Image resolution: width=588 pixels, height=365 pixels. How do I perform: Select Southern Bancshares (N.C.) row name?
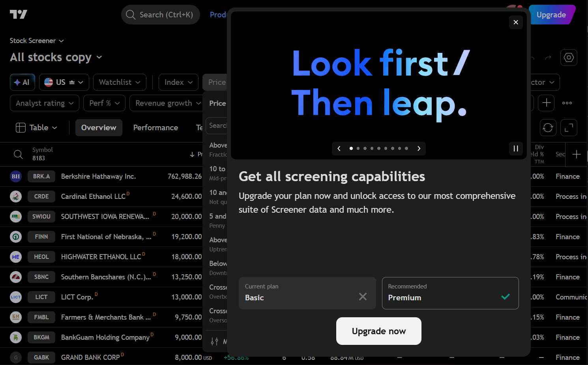[106, 277]
